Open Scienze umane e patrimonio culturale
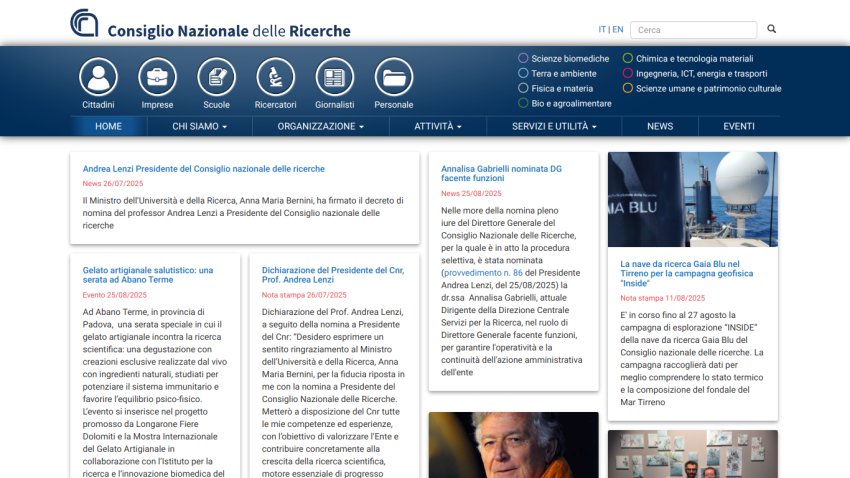 click(709, 88)
